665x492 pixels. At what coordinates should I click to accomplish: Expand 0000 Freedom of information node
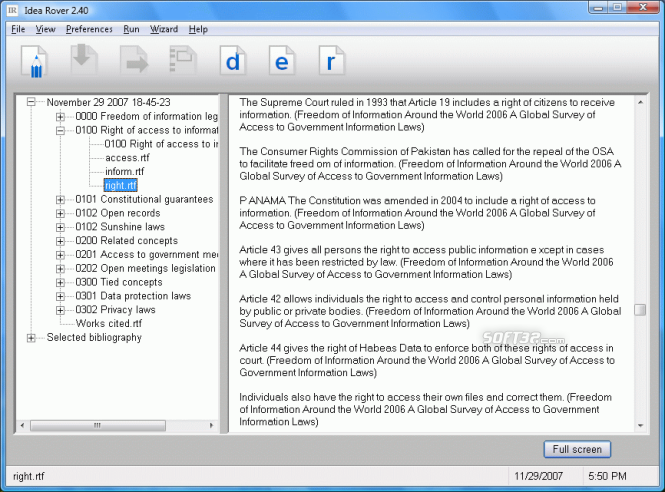(60, 116)
